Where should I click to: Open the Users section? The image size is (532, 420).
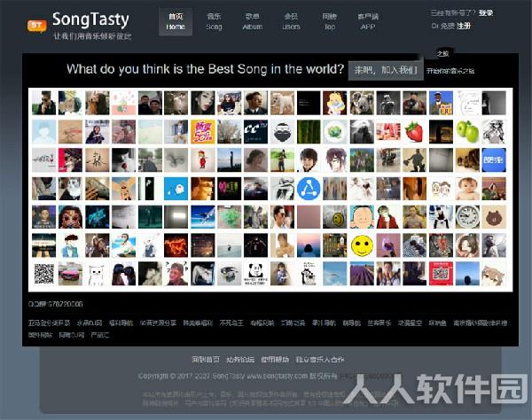(x=291, y=21)
